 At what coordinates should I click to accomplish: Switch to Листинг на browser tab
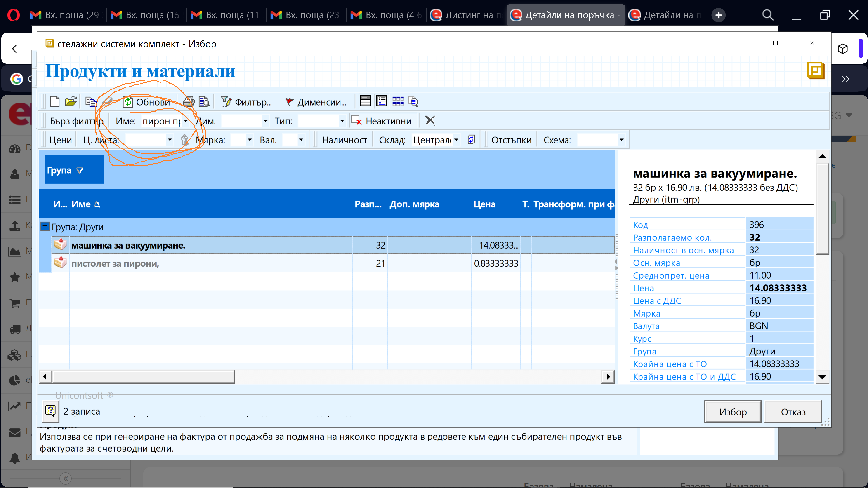pos(466,15)
